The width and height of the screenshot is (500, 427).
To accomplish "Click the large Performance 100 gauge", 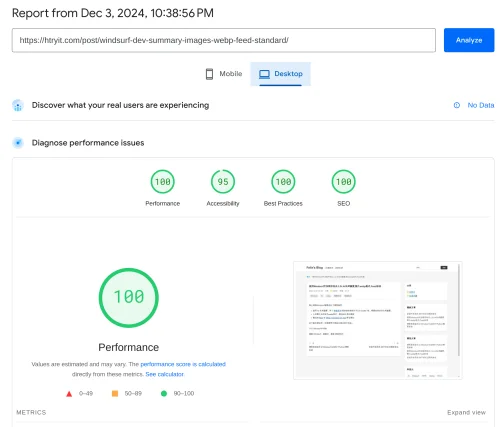I will click(x=129, y=298).
